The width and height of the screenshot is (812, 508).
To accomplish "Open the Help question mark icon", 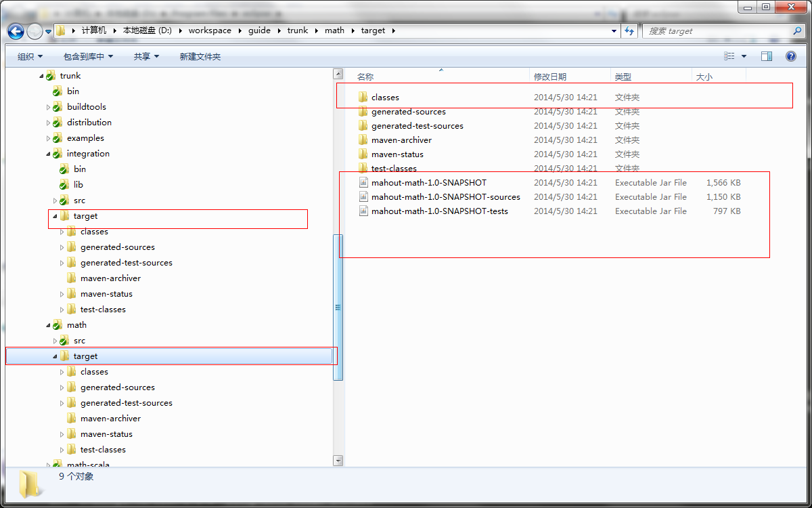I will [790, 57].
